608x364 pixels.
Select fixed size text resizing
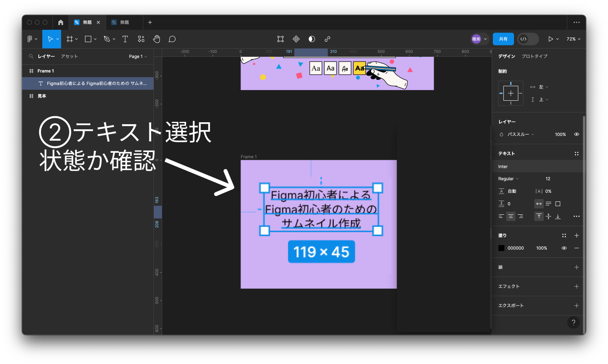tap(558, 204)
